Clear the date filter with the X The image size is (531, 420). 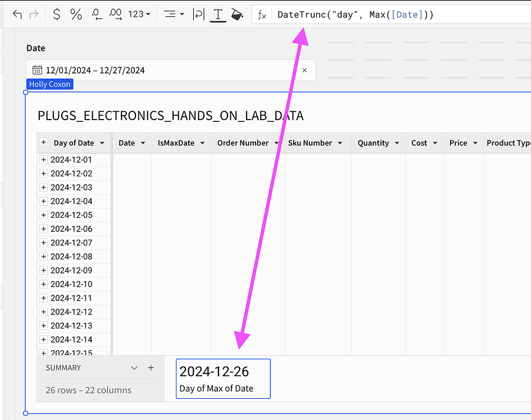(305, 70)
